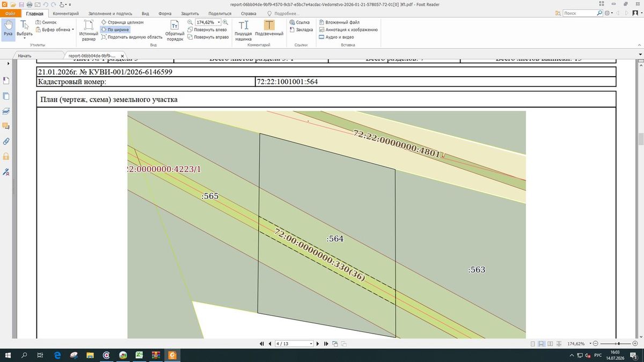Open the pages thumbnail side panel
The image size is (644, 362).
[6, 96]
